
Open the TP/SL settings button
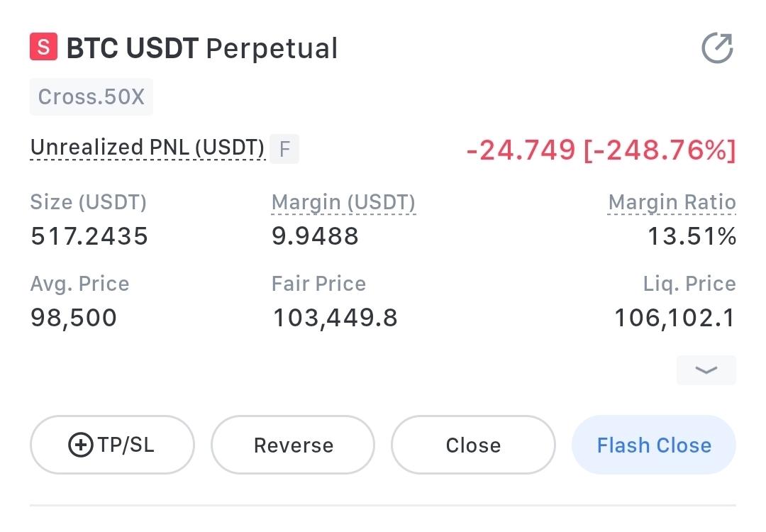tap(112, 445)
